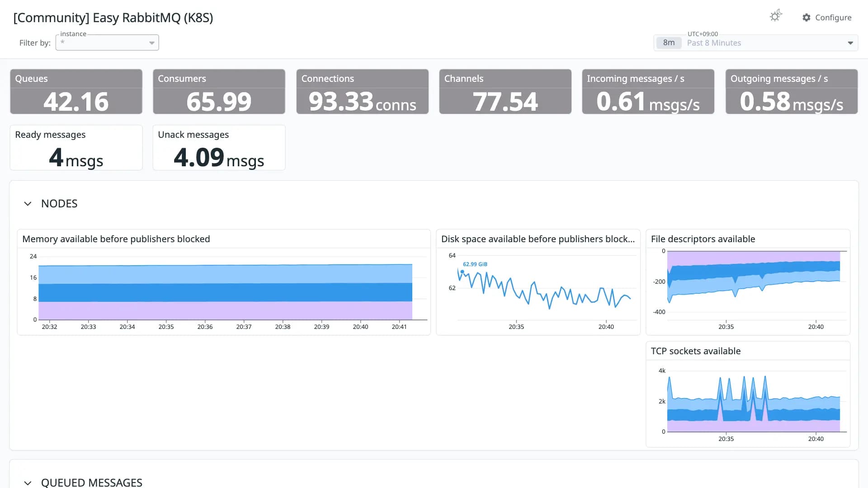Select the Consumers metric tile
868x488 pixels.
click(x=219, y=91)
